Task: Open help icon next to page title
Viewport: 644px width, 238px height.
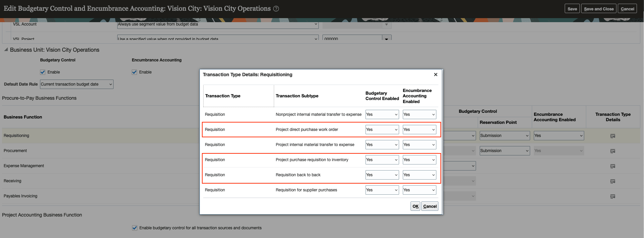Action: coord(276,9)
